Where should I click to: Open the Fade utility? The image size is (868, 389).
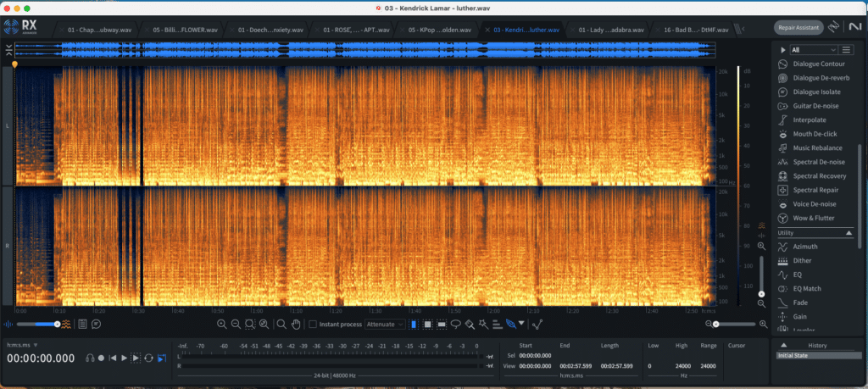pyautogui.click(x=793, y=303)
